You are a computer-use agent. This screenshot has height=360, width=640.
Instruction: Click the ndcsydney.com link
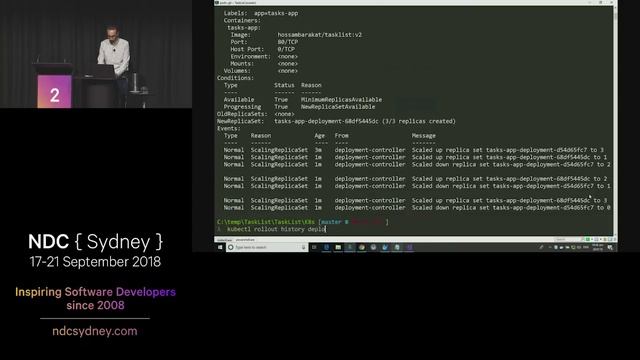pyautogui.click(x=95, y=331)
